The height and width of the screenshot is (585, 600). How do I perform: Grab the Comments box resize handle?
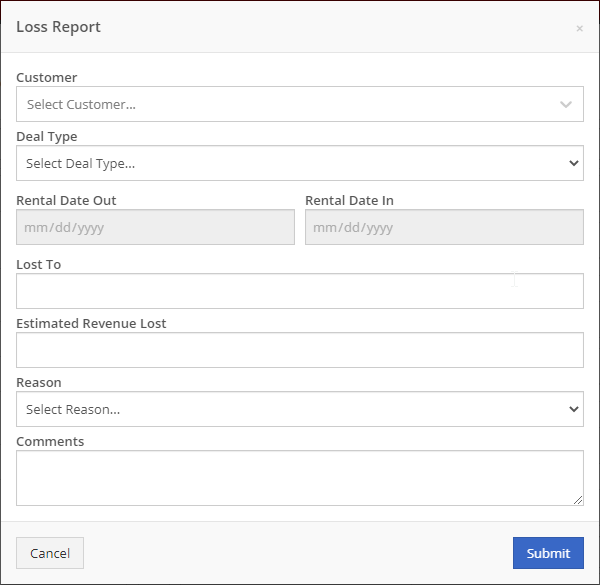(x=578, y=500)
